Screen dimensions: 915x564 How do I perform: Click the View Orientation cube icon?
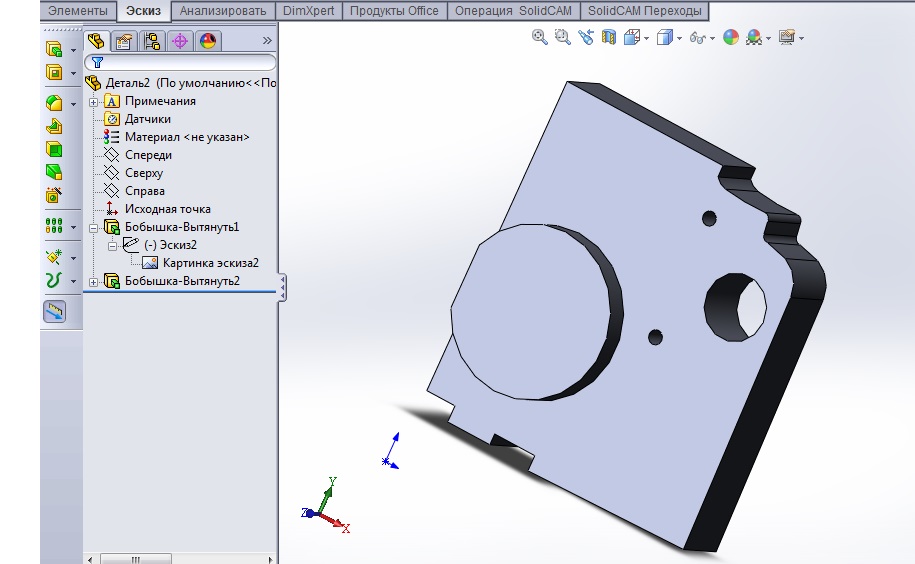(x=631, y=37)
